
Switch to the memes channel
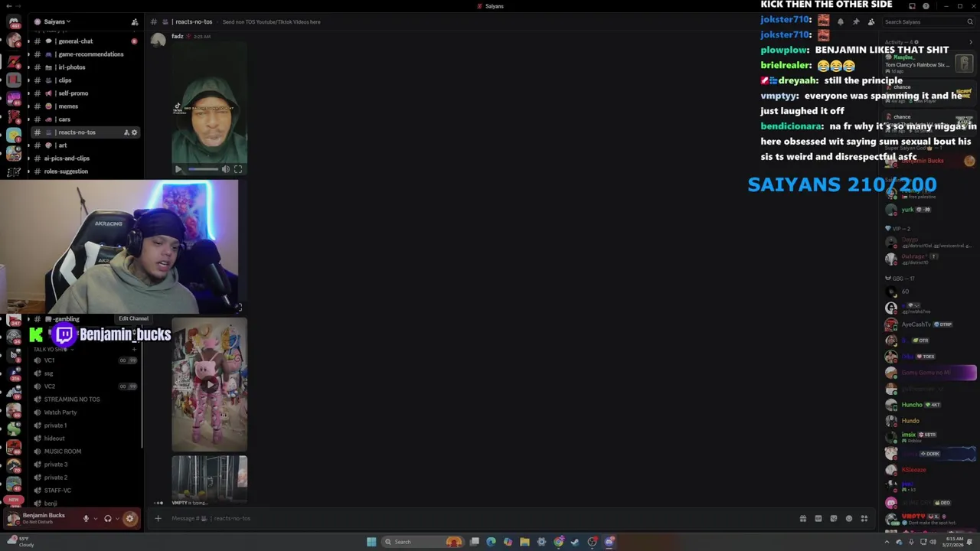coord(84,106)
